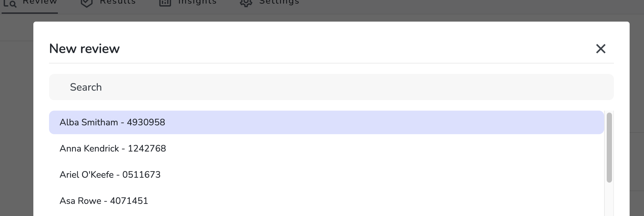Image resolution: width=644 pixels, height=216 pixels.
Task: Click the underline beneath the Review tab
Action: point(30,13)
